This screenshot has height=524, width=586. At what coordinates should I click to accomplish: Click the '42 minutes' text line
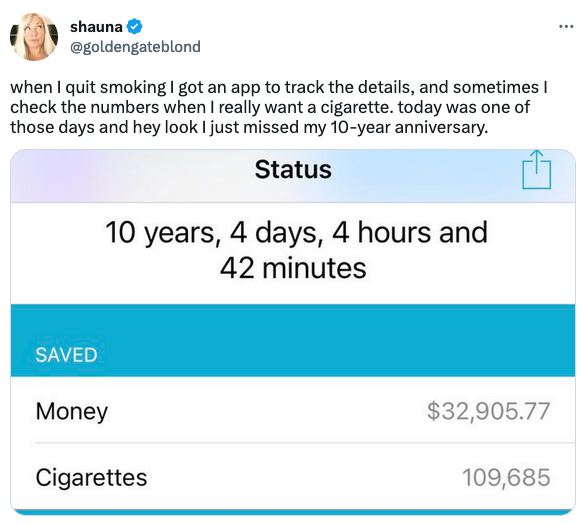pyautogui.click(x=293, y=268)
